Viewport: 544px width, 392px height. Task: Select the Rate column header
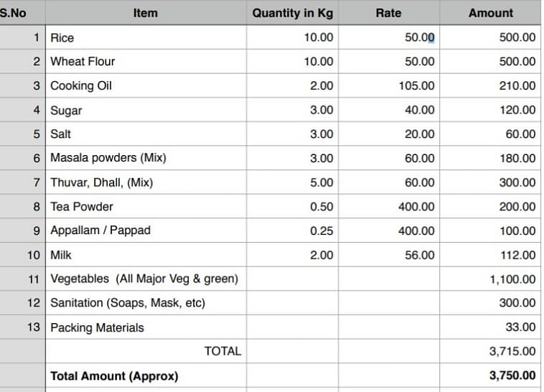(x=388, y=13)
